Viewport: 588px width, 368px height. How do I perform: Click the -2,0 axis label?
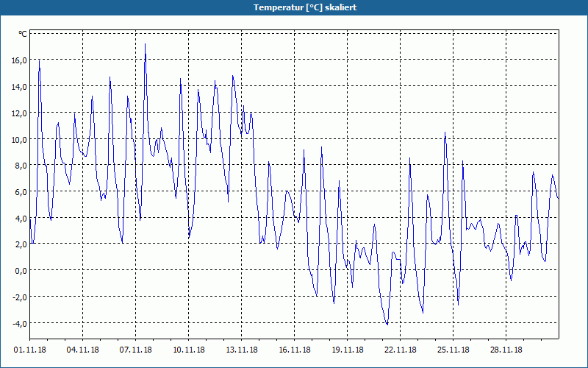[x=20, y=297]
